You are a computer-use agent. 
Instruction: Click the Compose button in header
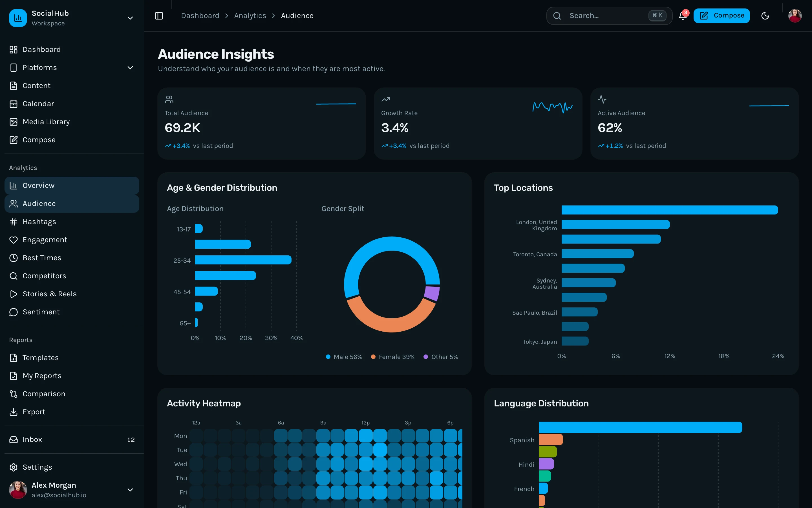point(721,16)
